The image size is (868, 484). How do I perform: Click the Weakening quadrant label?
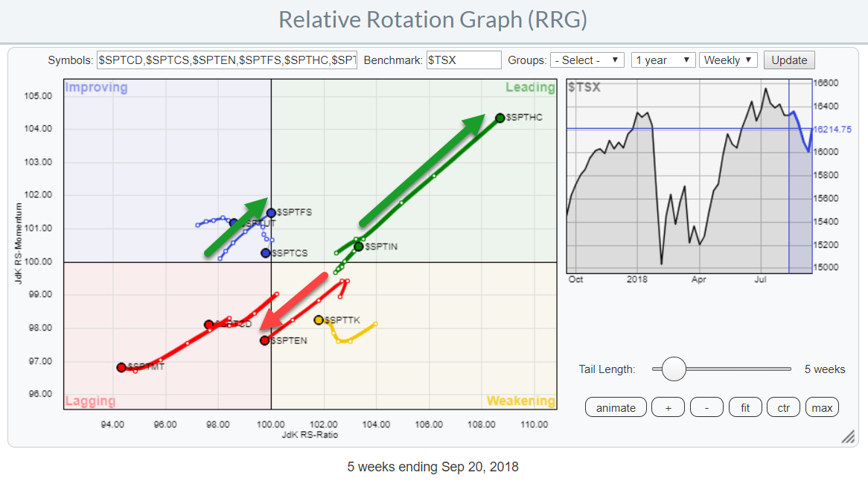tap(520, 401)
